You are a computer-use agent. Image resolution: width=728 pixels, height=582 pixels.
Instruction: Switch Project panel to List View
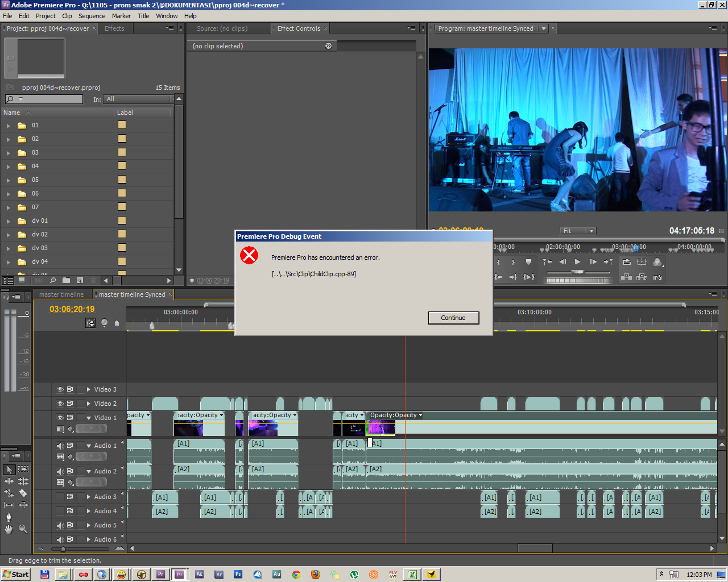[x=9, y=280]
